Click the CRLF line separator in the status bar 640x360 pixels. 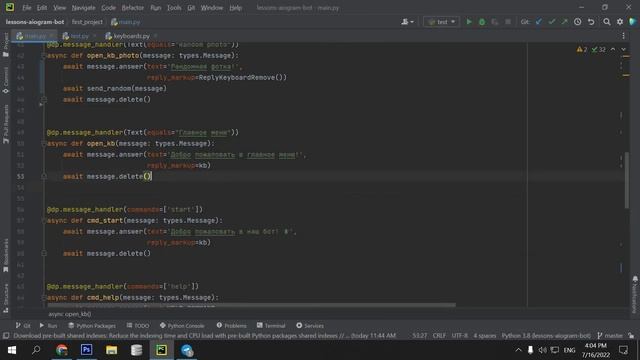coord(439,336)
